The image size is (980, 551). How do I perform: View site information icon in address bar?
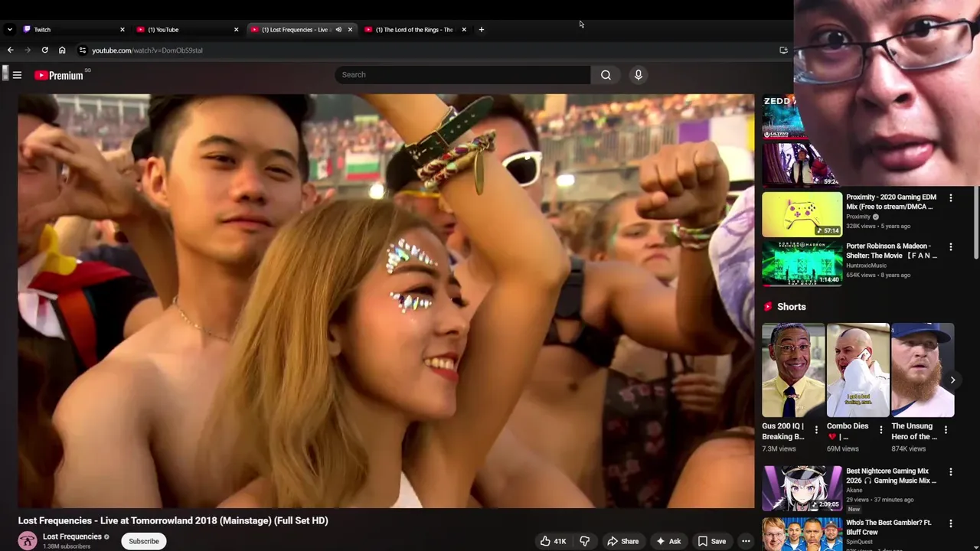click(x=82, y=51)
